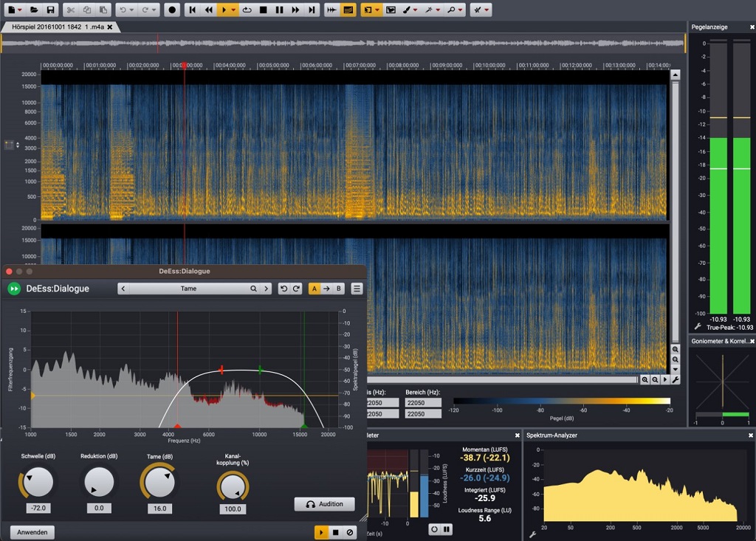Open the zoom tool dropdown arrow
Viewport: 756px width, 541px height.
tap(461, 10)
